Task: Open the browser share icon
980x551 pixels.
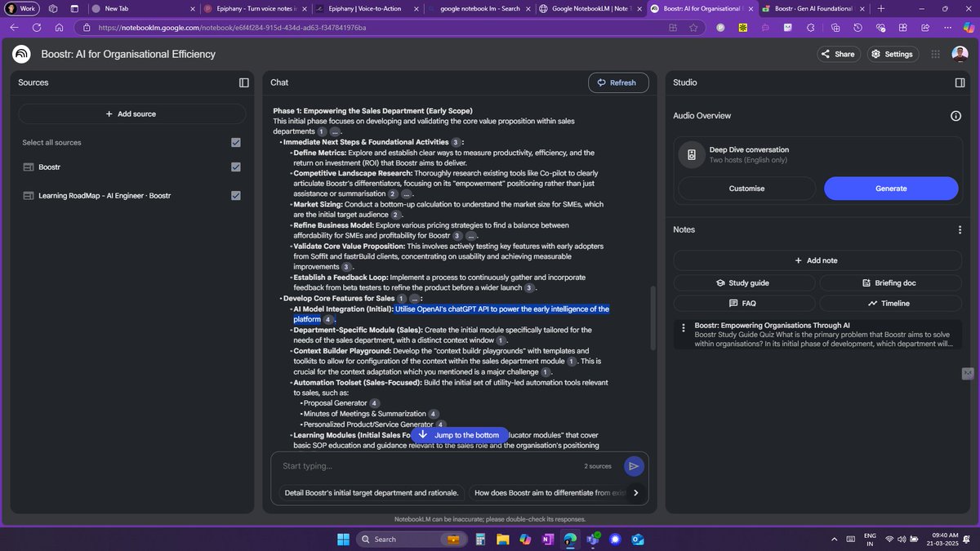Action: (925, 27)
